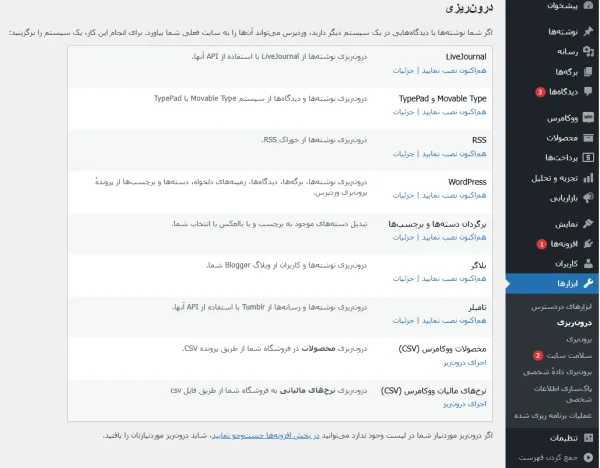Click the Comments (دیدگاه‌ها) speech bubble icon
Viewport: 600px width, 468px height.
[x=588, y=91]
